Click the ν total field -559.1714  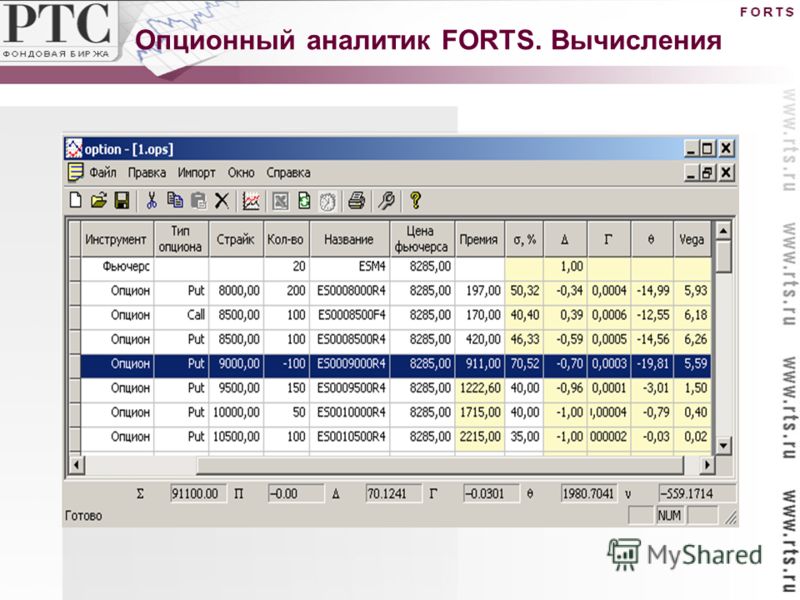[696, 493]
